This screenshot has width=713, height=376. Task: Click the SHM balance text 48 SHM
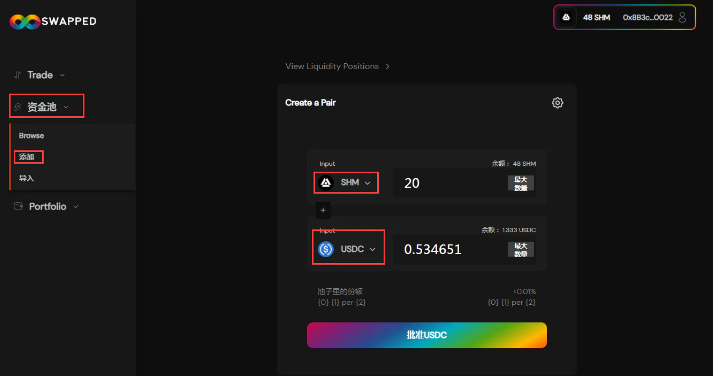point(514,164)
